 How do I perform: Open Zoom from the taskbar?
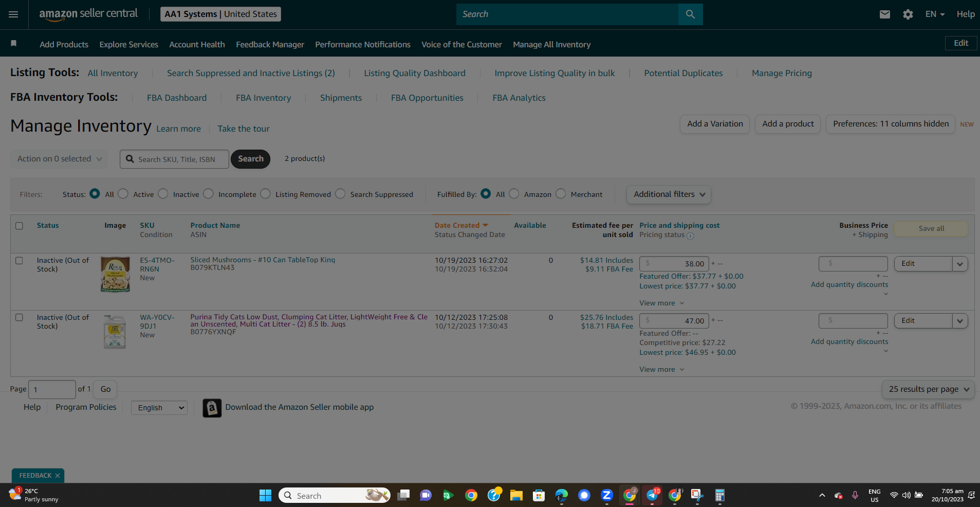pos(606,495)
